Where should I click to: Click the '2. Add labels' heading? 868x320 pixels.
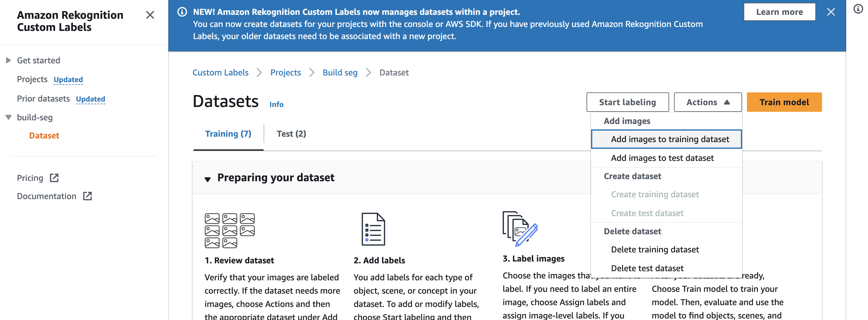[379, 260]
